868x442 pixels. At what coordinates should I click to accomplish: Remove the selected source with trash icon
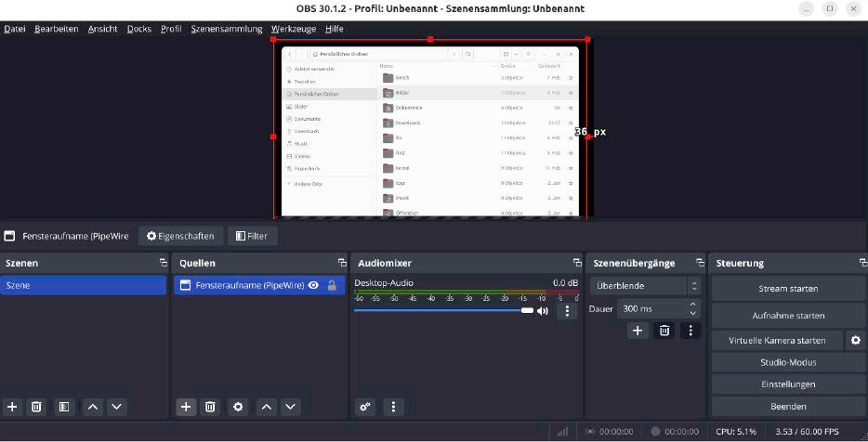(210, 407)
